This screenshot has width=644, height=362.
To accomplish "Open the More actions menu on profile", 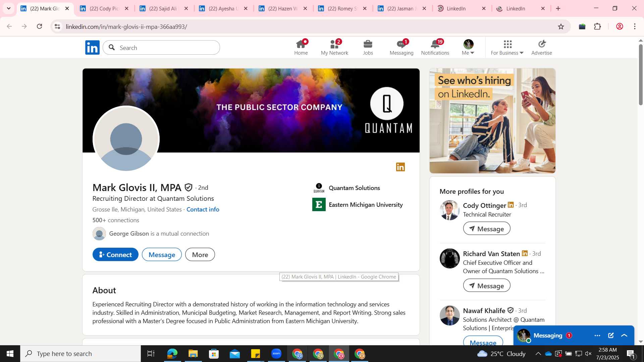I will [x=200, y=255].
